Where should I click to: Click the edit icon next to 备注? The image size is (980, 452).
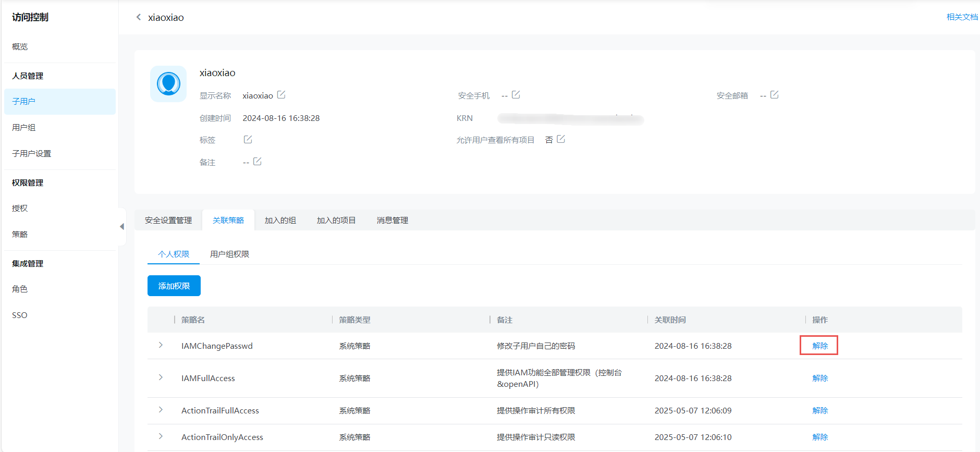pos(257,162)
